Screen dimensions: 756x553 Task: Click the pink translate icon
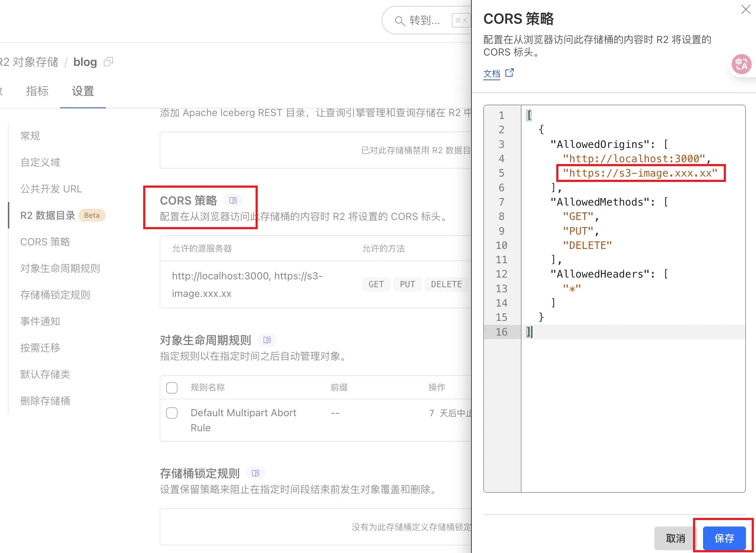pyautogui.click(x=741, y=64)
